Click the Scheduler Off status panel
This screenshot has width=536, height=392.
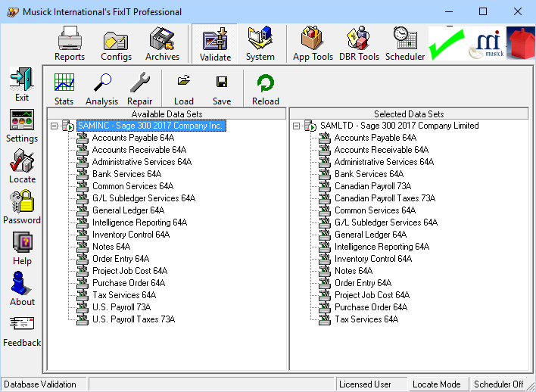tap(499, 384)
